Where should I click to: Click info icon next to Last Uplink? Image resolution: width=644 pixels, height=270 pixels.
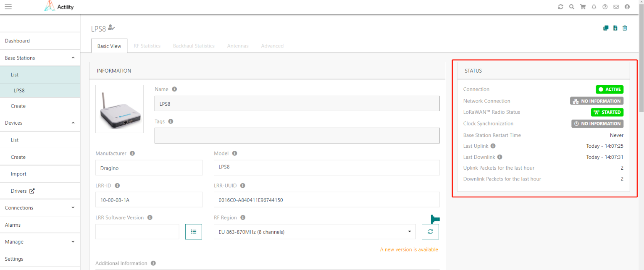pos(493,146)
